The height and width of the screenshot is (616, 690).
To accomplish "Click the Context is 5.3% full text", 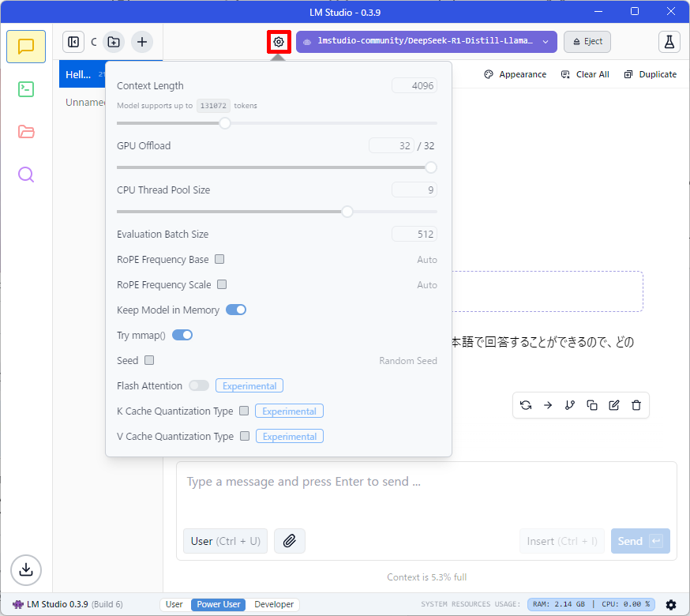I will tap(426, 577).
